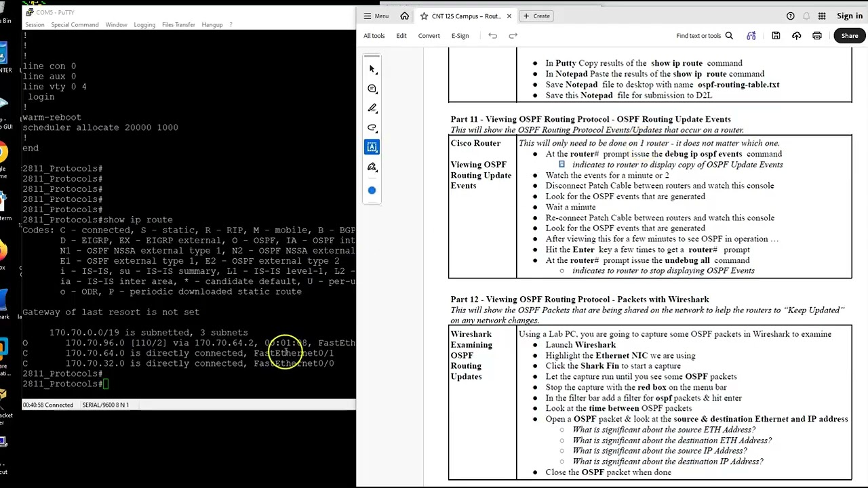
Task: Click the Share button
Action: 850,36
